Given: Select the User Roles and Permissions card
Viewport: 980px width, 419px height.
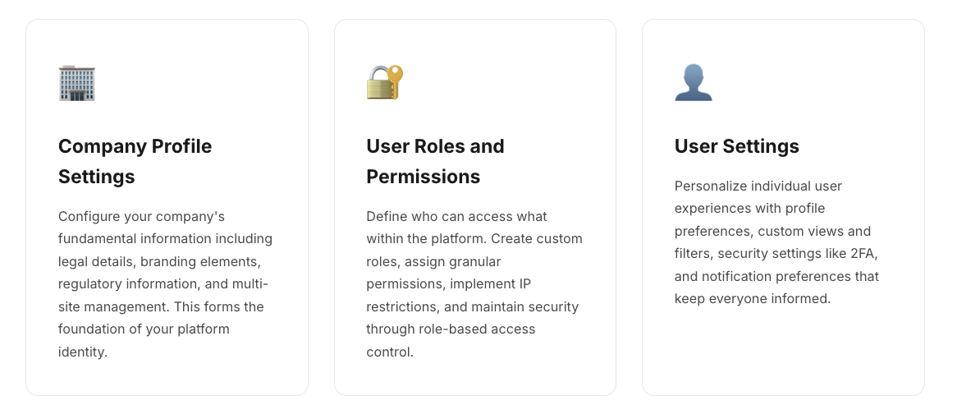Looking at the screenshot, I should (x=474, y=374).
